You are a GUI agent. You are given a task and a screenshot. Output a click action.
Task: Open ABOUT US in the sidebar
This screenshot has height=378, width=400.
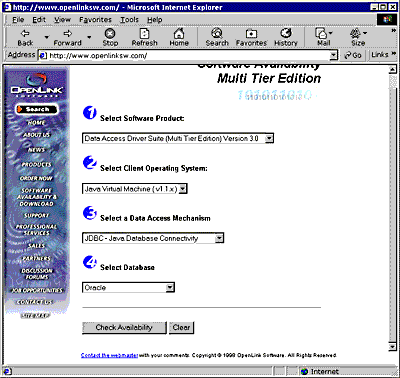(36, 135)
